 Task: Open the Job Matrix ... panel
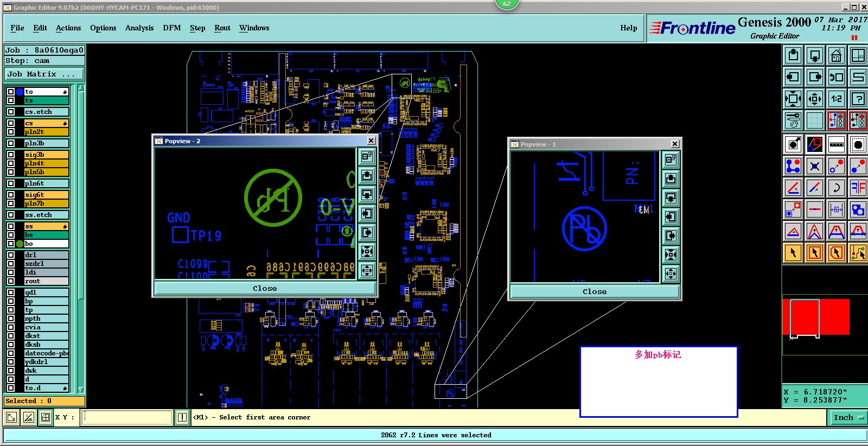[x=44, y=74]
